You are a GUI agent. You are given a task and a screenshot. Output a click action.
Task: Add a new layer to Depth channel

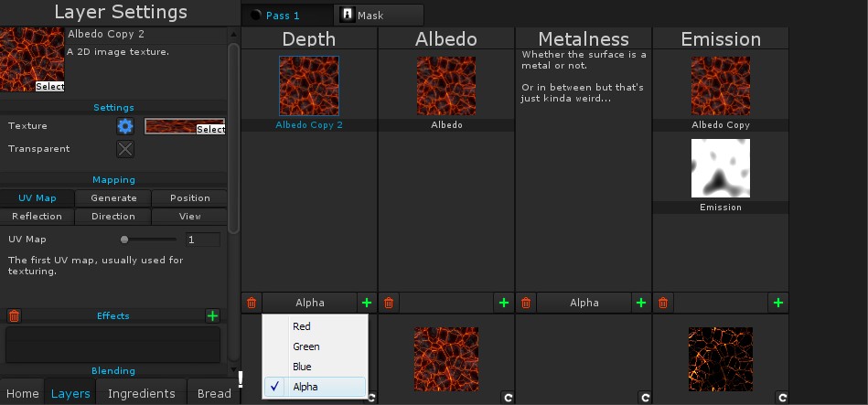367,303
